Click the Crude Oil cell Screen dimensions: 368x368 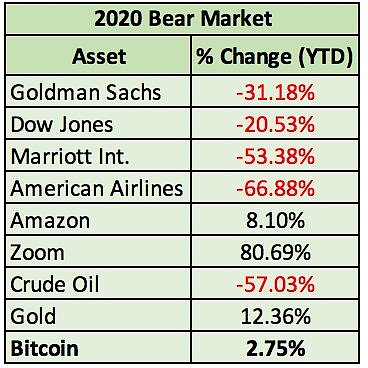(x=98, y=283)
